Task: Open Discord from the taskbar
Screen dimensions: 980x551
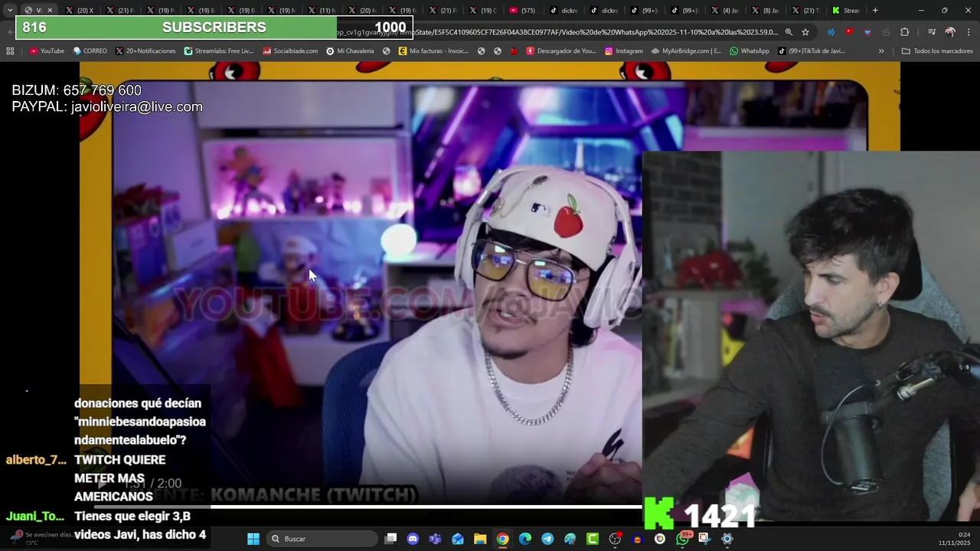Action: coord(413,539)
